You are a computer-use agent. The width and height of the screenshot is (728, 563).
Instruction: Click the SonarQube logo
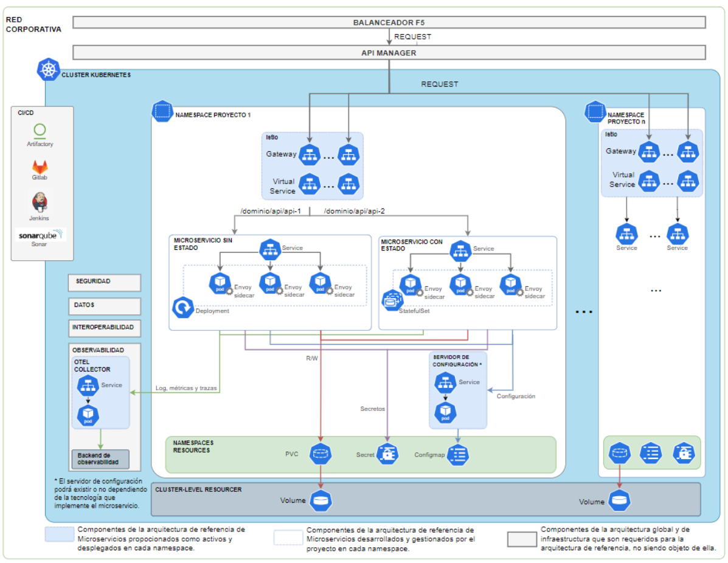point(40,234)
